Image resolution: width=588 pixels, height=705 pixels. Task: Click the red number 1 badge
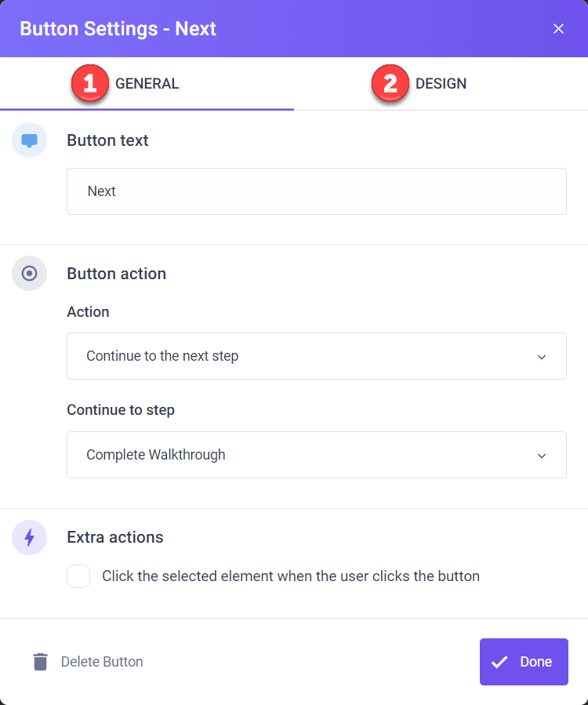(x=90, y=83)
